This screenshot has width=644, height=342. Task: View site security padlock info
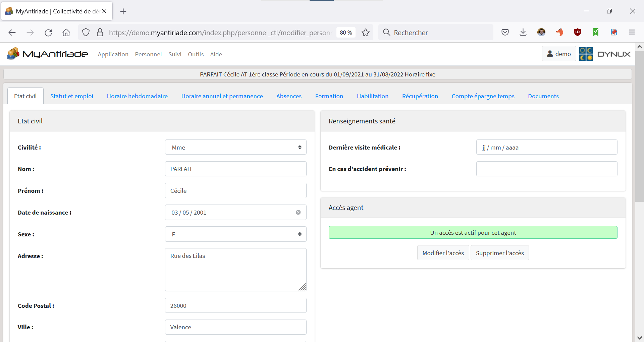(100, 33)
